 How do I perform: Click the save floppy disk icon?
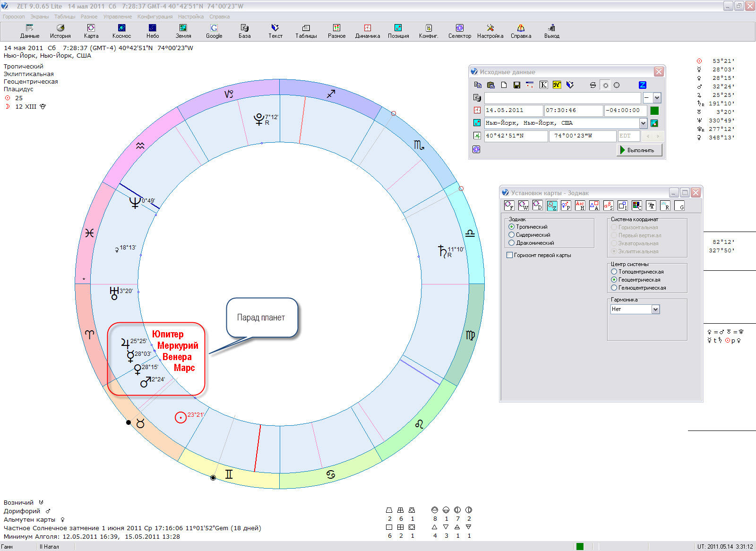click(x=517, y=85)
